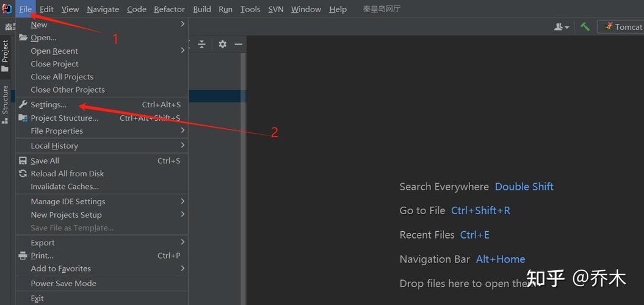Hide the Project panel with minus icon
This screenshot has height=305, width=644.
(x=238, y=45)
